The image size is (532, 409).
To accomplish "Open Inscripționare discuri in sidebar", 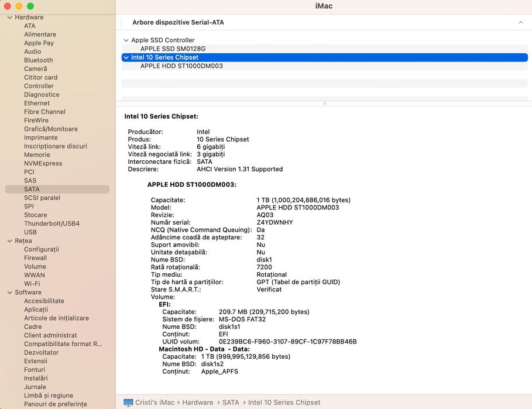I will pos(55,146).
